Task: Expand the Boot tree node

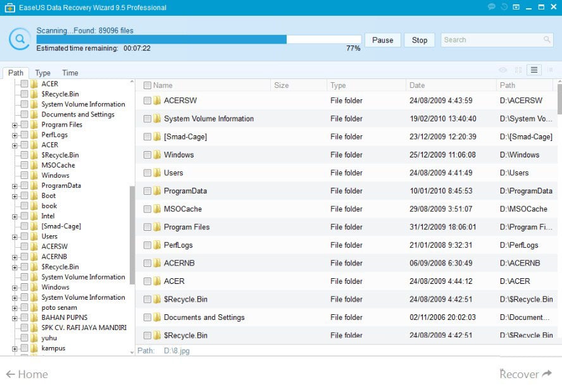Action: coord(15,196)
